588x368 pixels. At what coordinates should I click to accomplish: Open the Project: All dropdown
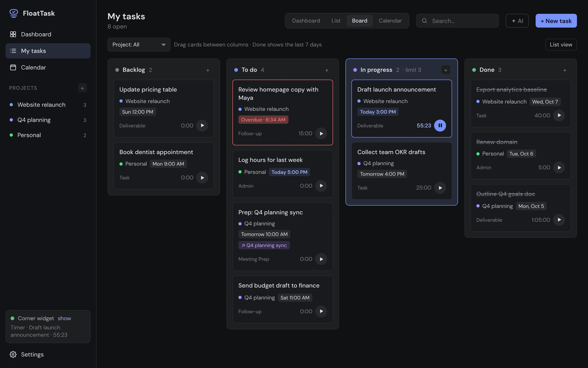tap(139, 45)
